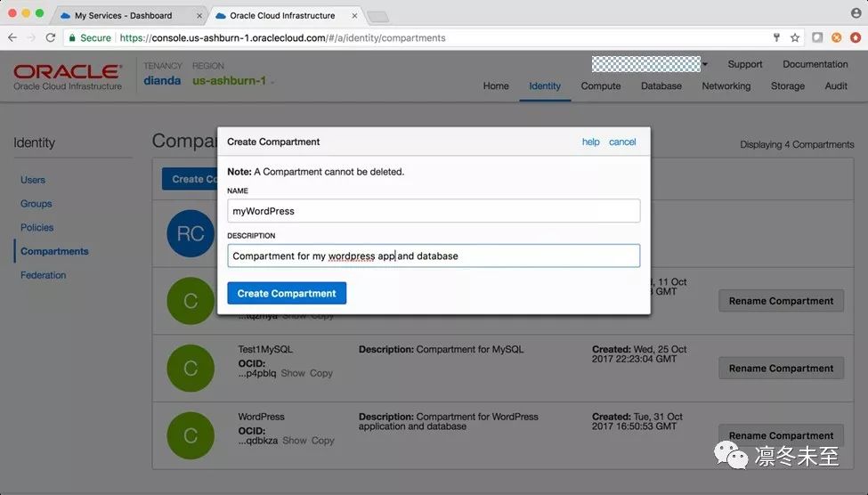Open the Compute navigation menu
Viewport: 868px width, 495px height.
601,85
